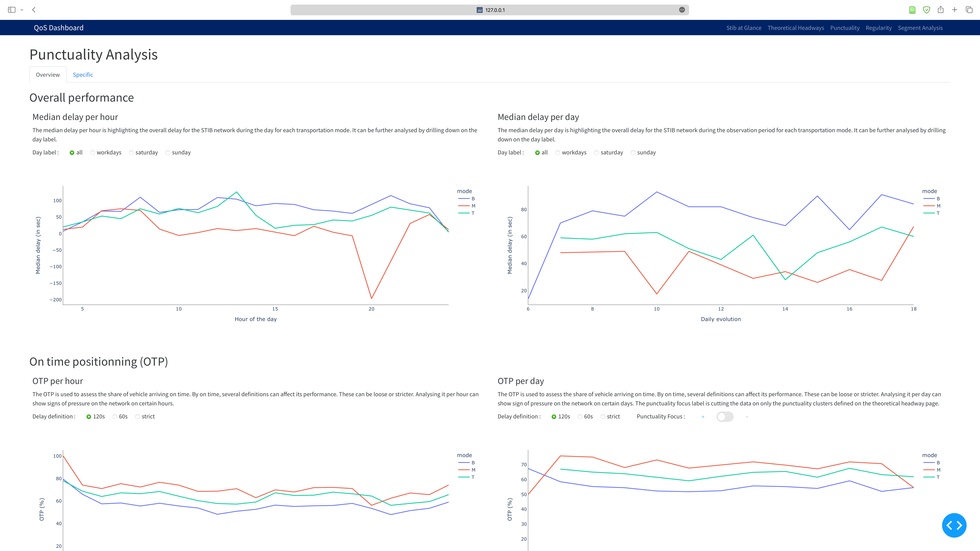The width and height of the screenshot is (980, 551).
Task: Select 'saturday' for median delay per hour
Action: (x=131, y=152)
